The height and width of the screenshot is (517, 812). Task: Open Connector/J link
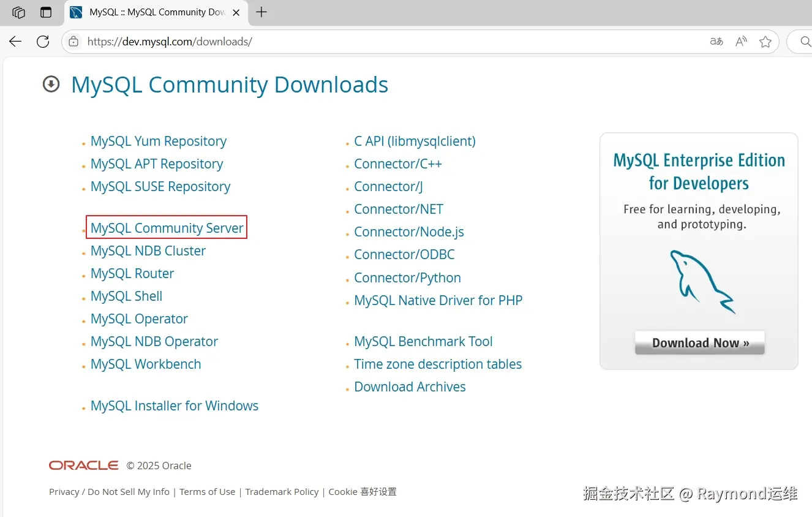[x=388, y=186]
